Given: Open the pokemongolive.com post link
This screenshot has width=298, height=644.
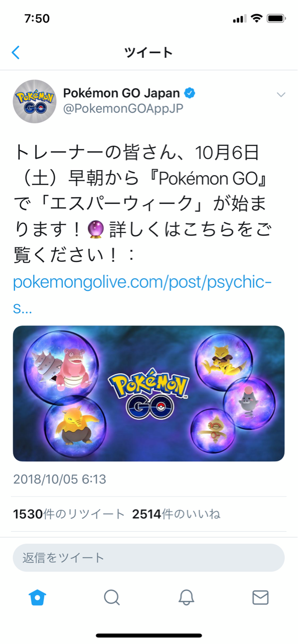Looking at the screenshot, I should click(x=142, y=295).
